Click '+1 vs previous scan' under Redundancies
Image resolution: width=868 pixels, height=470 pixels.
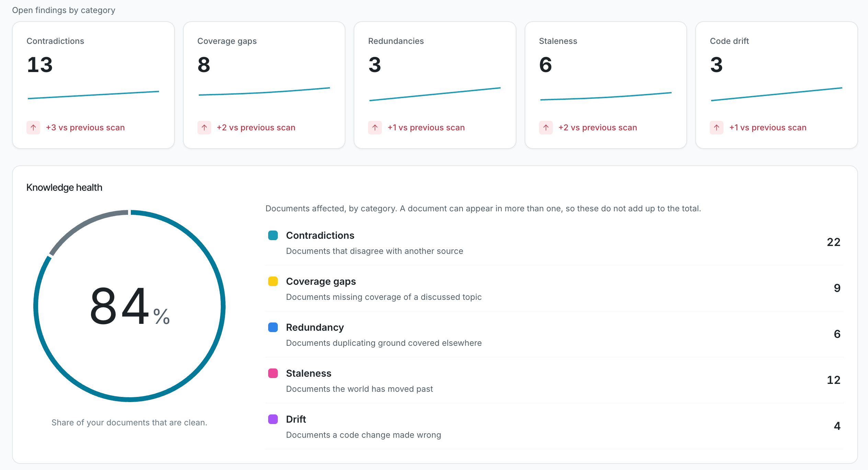(x=426, y=128)
